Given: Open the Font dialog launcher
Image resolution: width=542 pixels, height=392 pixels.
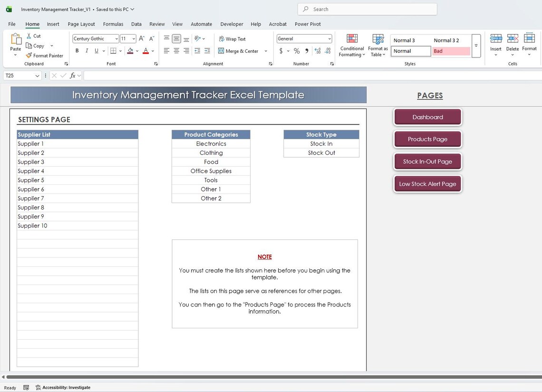Looking at the screenshot, I should [156, 64].
